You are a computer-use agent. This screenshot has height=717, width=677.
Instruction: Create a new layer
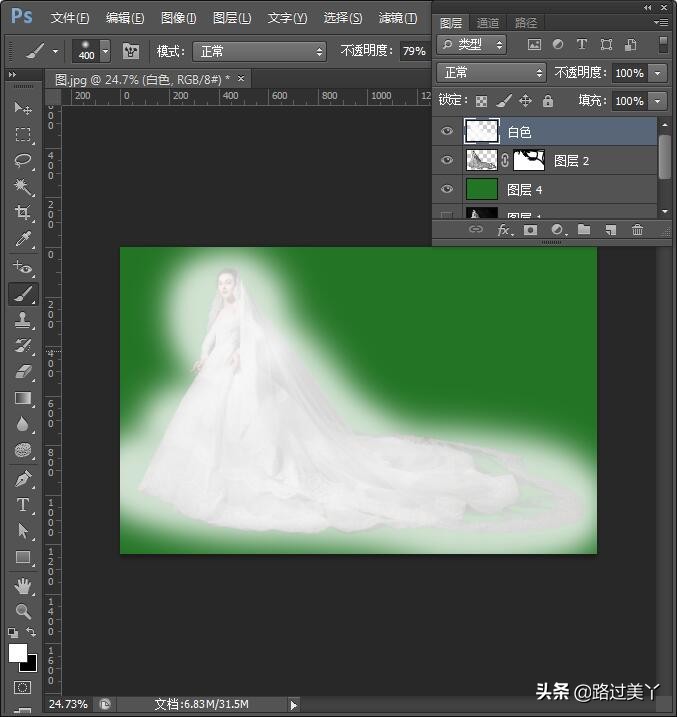tap(611, 230)
